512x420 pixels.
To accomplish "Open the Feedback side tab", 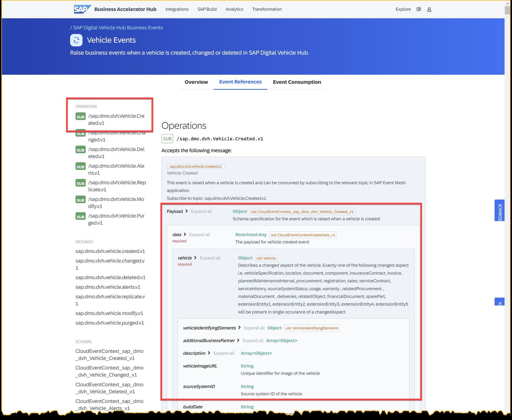I will pyautogui.click(x=500, y=211).
